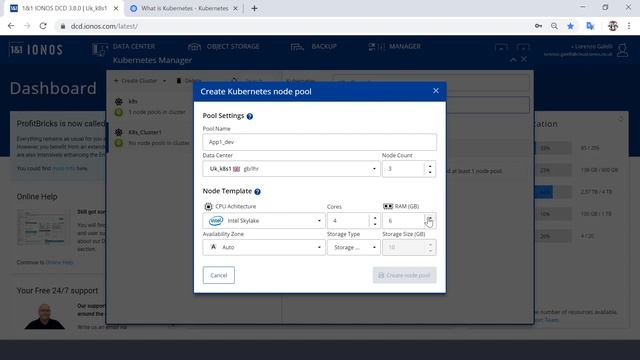Image resolution: width=640 pixels, height=360 pixels.
Task: Open the Object Storage menu
Action: click(224, 47)
